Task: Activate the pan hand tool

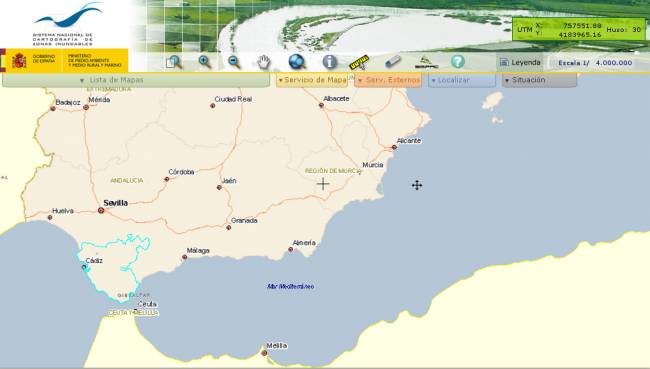Action: tap(263, 62)
